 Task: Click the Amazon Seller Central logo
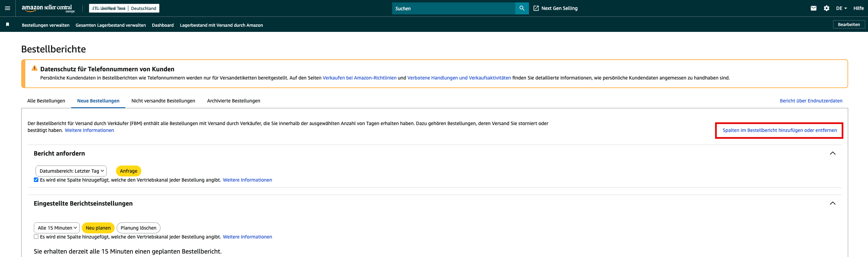click(x=48, y=8)
